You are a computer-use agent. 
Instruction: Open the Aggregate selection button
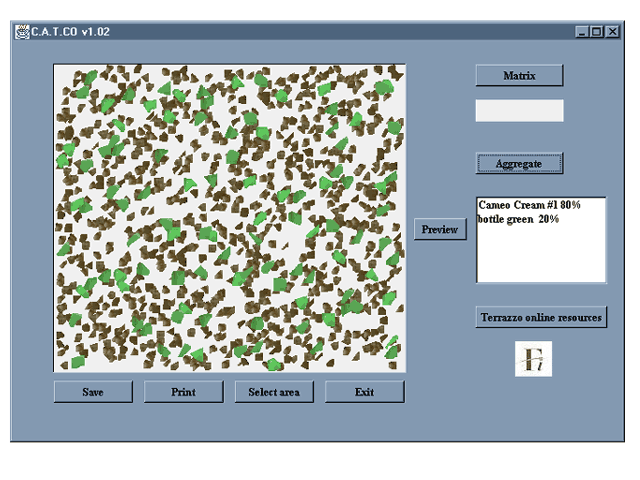(519, 164)
